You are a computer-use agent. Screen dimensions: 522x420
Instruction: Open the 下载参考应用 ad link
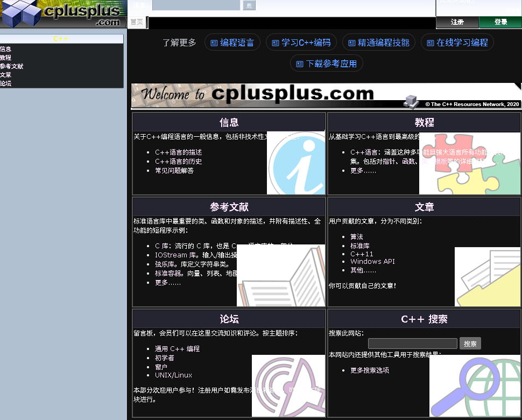pyautogui.click(x=327, y=64)
